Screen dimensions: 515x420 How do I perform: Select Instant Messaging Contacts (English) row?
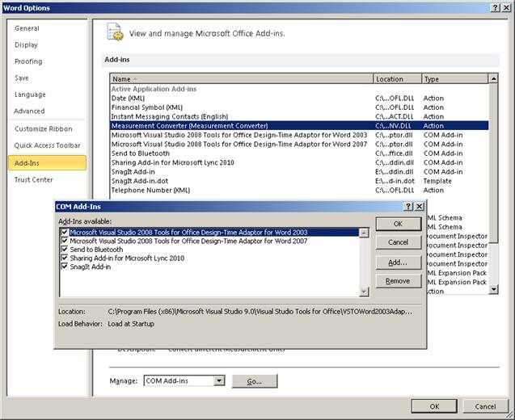click(x=299, y=116)
